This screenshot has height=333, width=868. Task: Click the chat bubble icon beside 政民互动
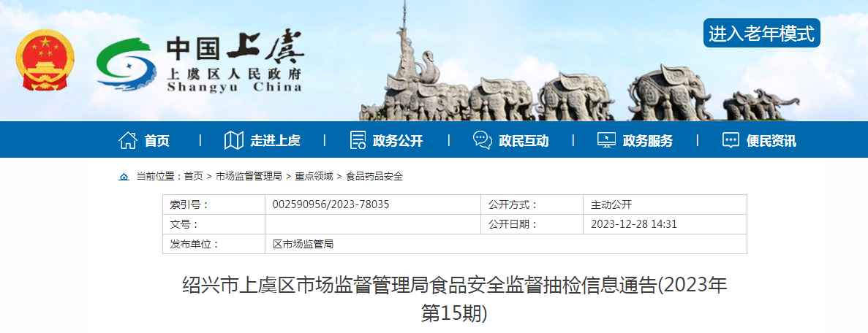pos(482,140)
